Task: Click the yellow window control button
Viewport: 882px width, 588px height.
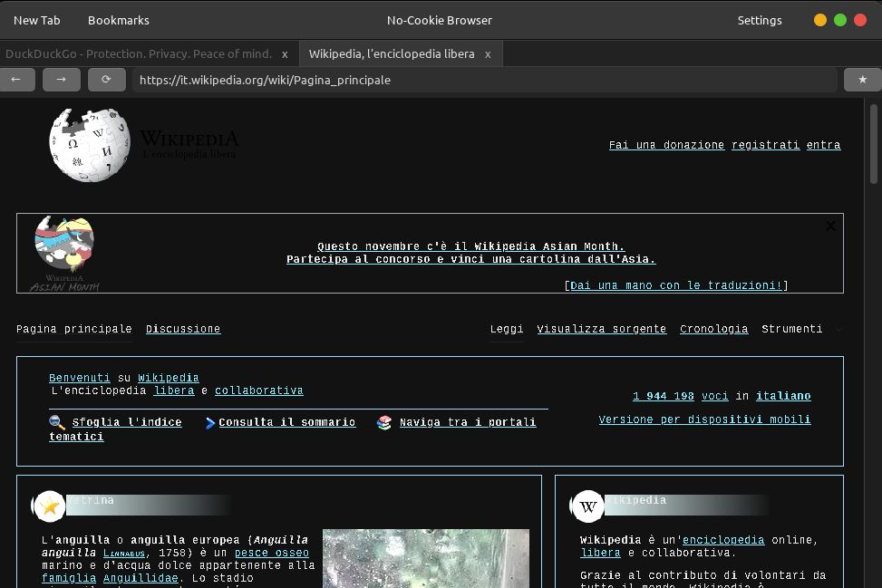Action: (820, 20)
